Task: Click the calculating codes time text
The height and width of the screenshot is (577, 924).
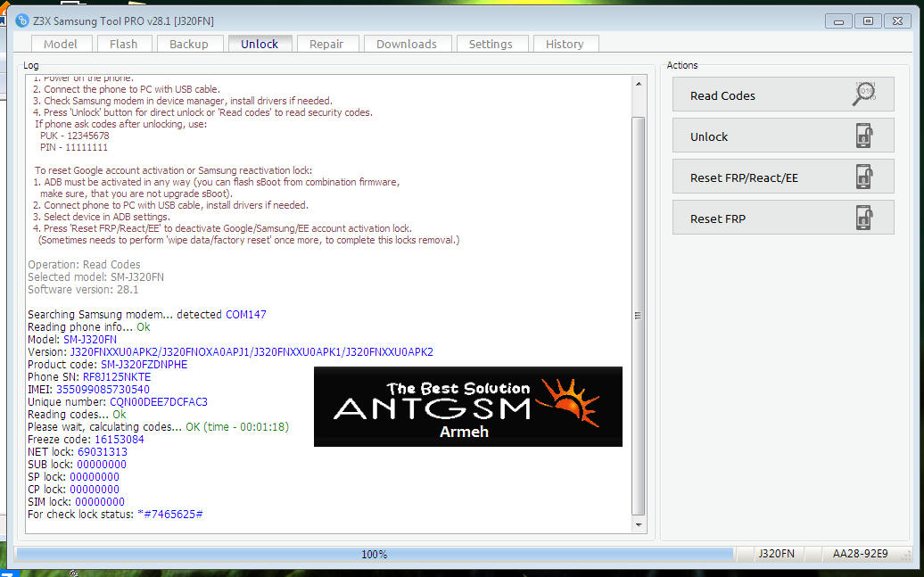Action: click(x=237, y=426)
